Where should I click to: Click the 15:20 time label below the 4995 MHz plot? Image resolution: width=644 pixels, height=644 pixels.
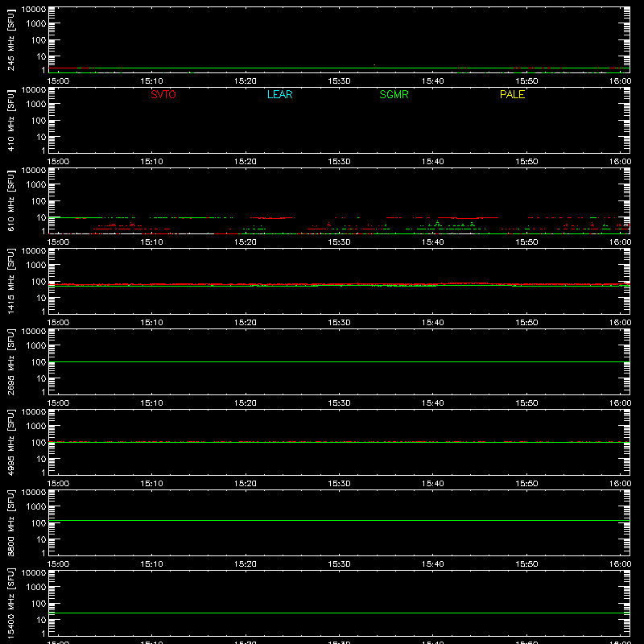point(246,484)
